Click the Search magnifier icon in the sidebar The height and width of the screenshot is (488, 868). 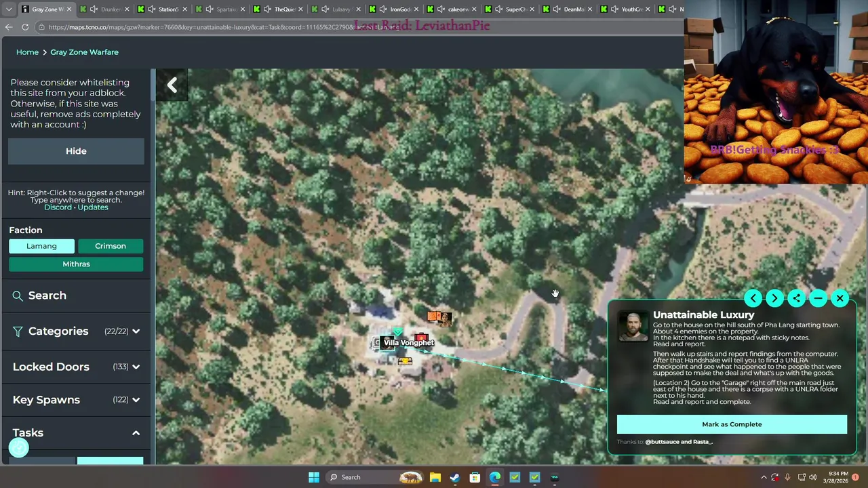(18, 296)
